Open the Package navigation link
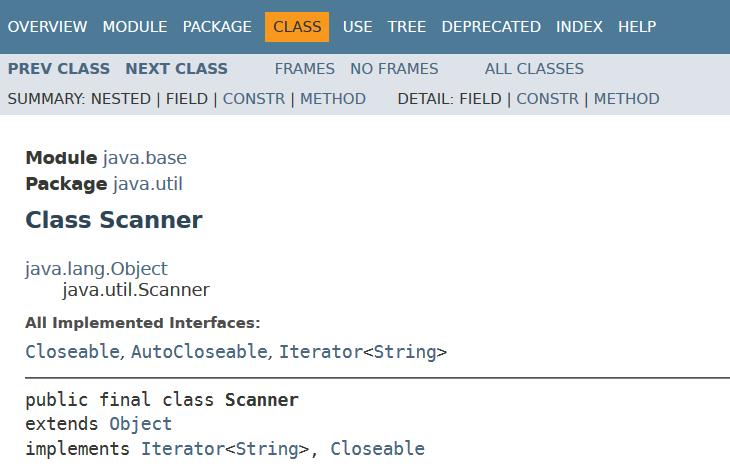 click(x=217, y=27)
